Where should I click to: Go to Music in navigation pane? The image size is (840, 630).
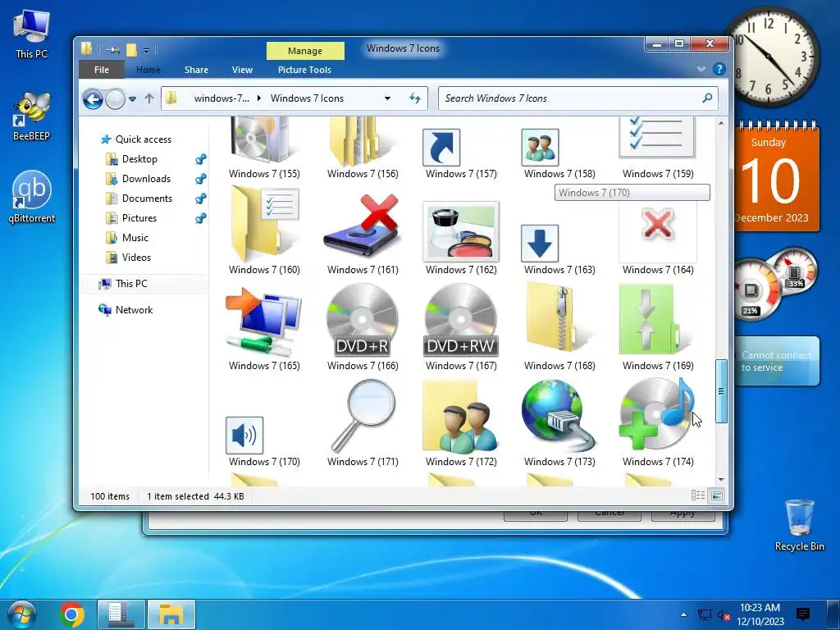pos(135,238)
